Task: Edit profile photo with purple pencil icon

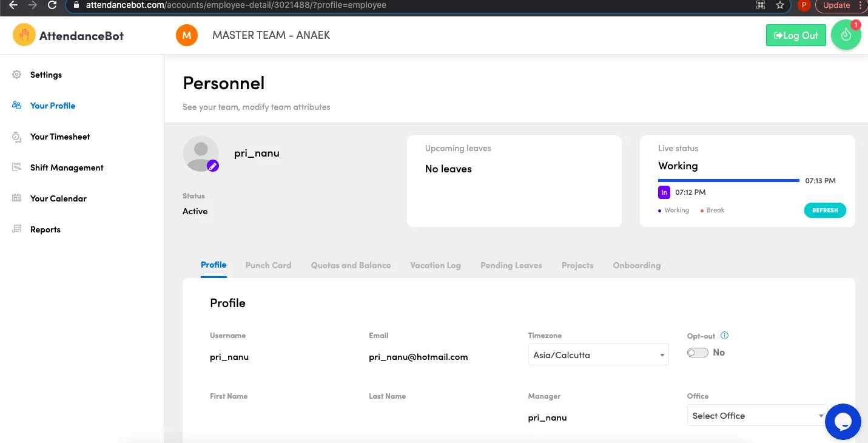Action: pos(213,166)
